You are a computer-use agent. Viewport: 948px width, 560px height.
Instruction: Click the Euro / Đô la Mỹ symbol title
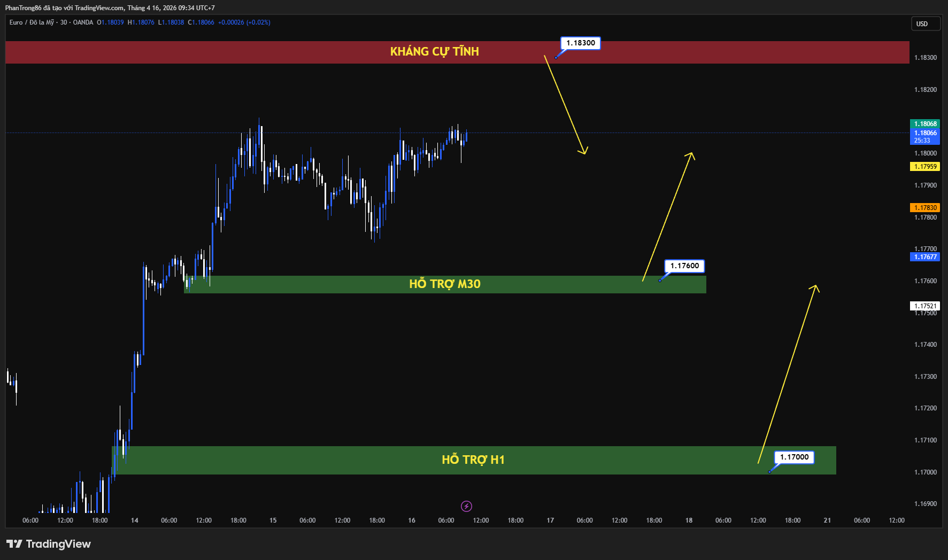32,22
